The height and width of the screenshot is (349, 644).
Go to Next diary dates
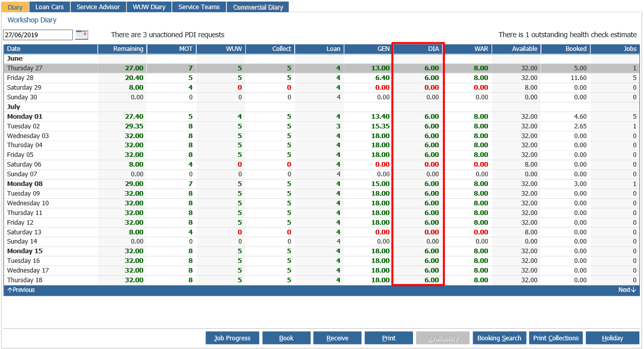[x=627, y=290]
